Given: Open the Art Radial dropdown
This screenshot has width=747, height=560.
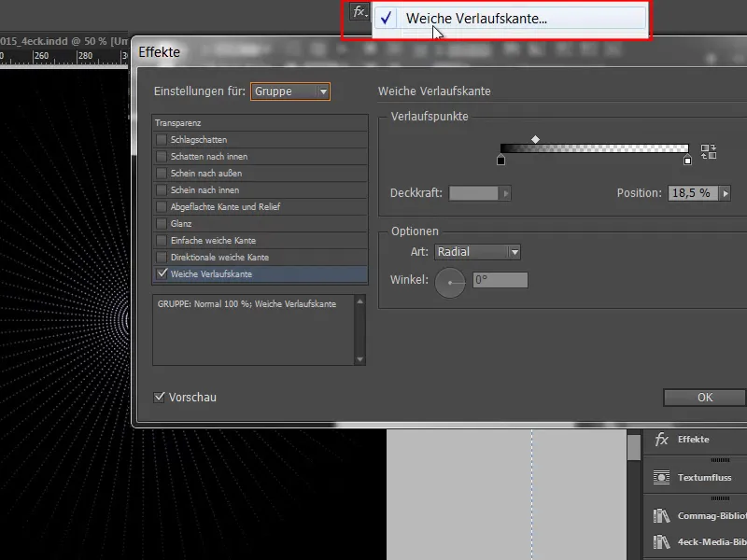Looking at the screenshot, I should pos(477,252).
